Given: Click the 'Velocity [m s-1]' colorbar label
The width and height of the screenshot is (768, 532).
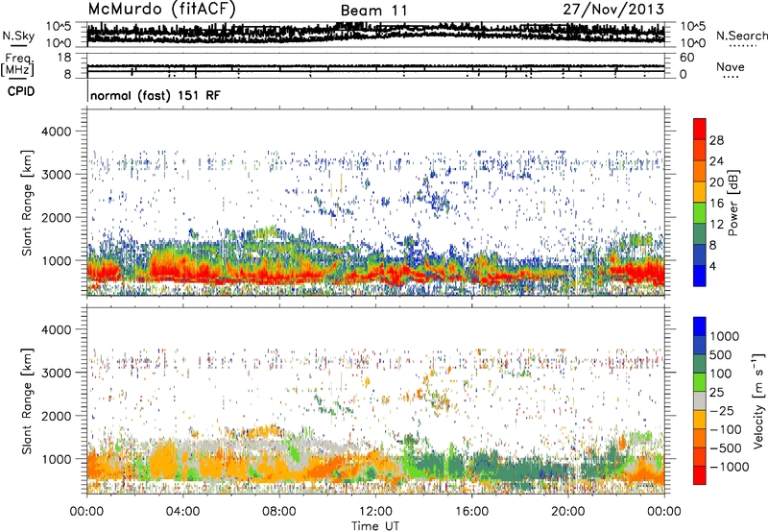Looking at the screenshot, I should [x=758, y=400].
